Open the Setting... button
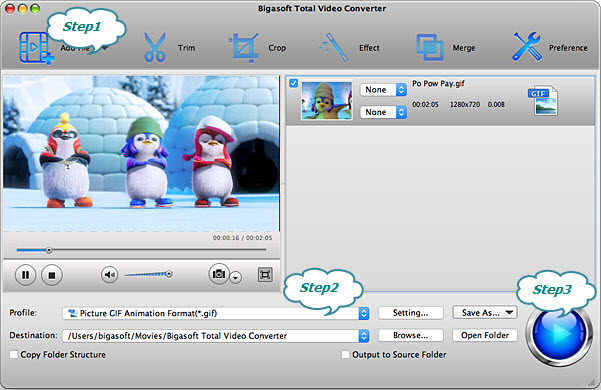 [x=411, y=313]
